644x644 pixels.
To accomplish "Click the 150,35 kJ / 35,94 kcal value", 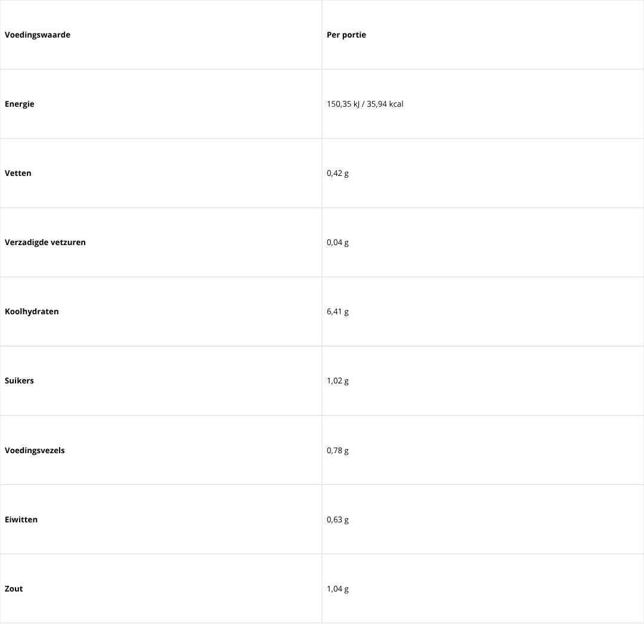I will [365, 104].
